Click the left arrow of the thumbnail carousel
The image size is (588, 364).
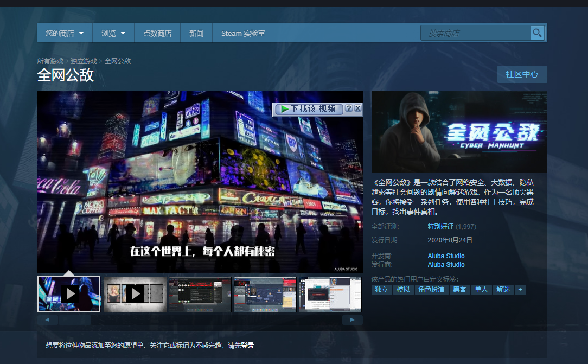point(47,320)
